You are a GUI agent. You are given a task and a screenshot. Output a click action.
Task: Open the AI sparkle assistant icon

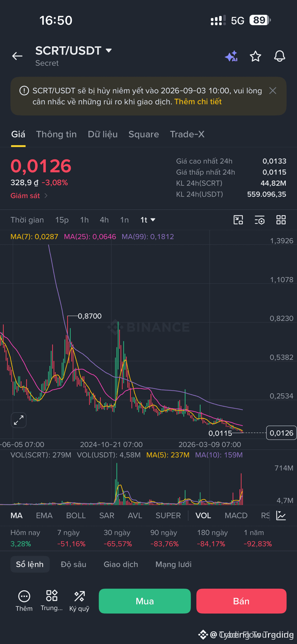(x=231, y=56)
